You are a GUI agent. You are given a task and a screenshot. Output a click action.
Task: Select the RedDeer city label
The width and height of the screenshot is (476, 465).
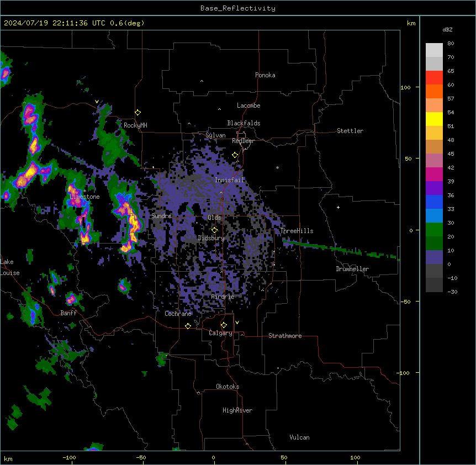[243, 141]
